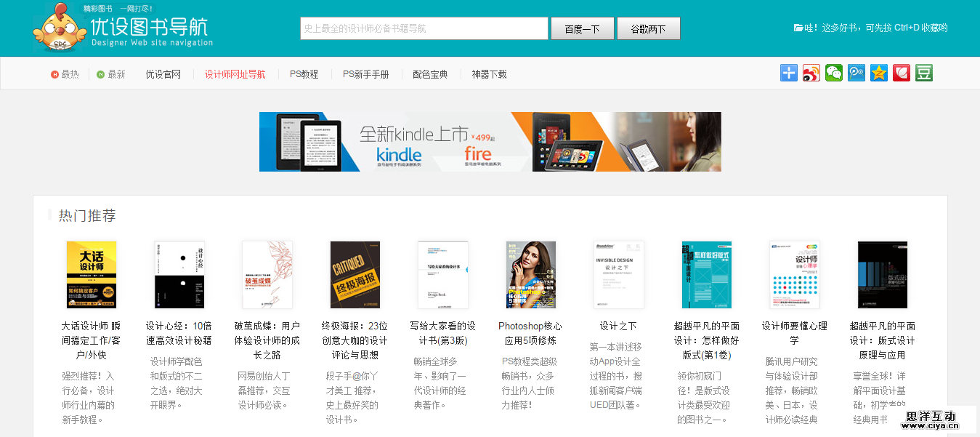
Task: Focus the book search input field
Action: tap(424, 28)
